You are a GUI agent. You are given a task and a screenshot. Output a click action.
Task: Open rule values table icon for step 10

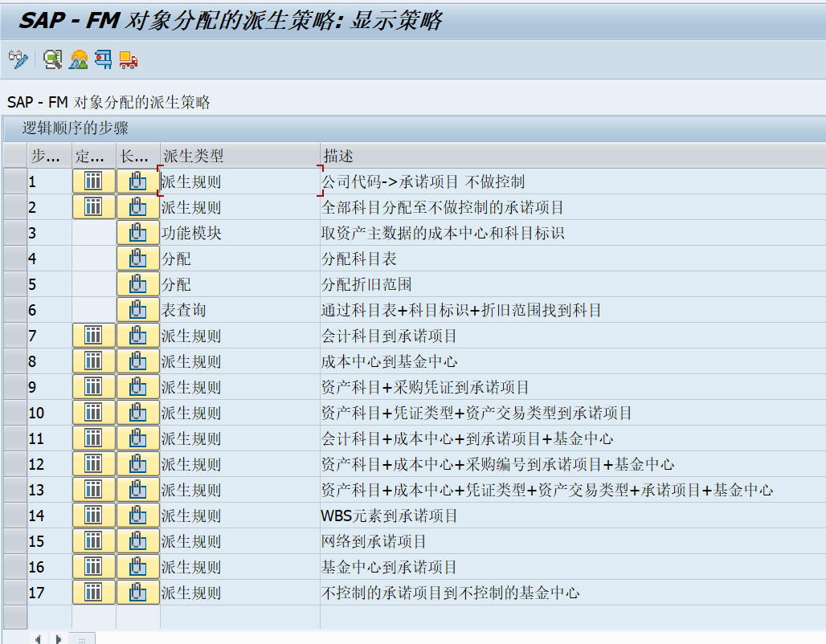tap(94, 413)
